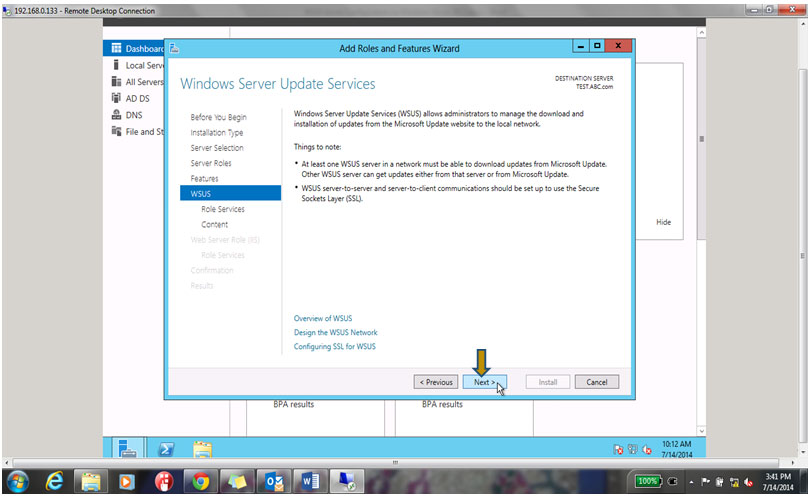
Task: Click the Remote Desktop title bar icon
Action: (7, 10)
